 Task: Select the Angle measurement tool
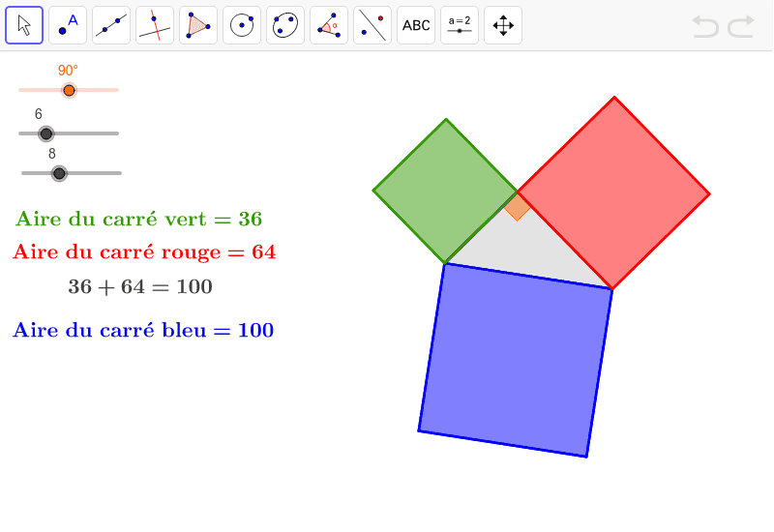329,25
